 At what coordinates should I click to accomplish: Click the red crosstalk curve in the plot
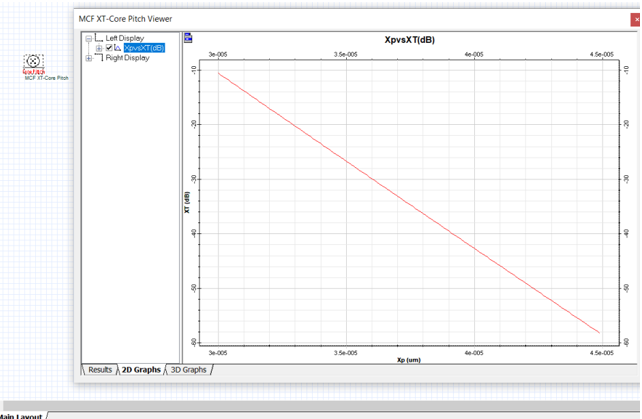(x=409, y=203)
